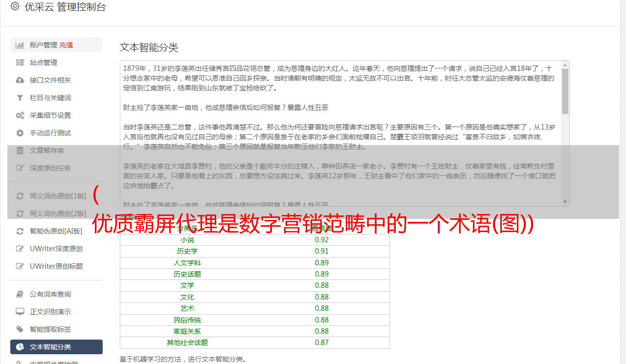The height and width of the screenshot is (364, 626).
Task: Click the play circle icon for 手动运行测试
Action: [20, 133]
